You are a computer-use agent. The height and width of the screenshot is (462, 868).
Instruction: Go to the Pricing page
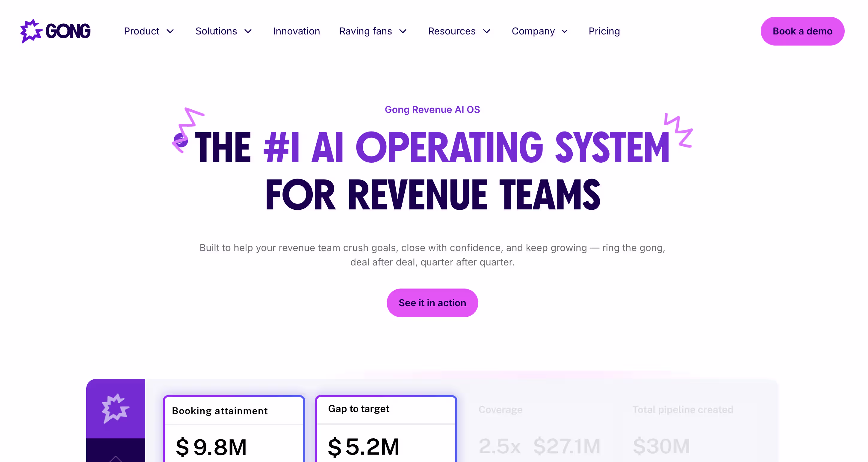coord(604,31)
